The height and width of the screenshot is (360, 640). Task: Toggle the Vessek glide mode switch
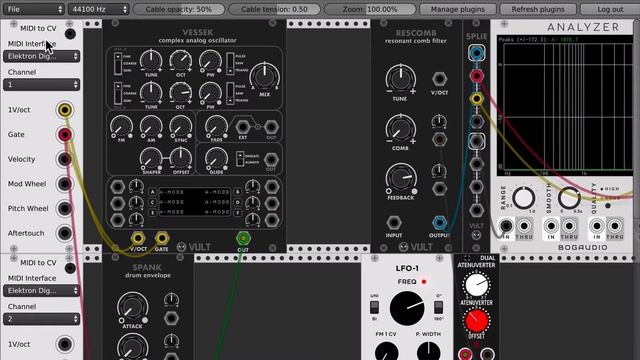[240, 159]
